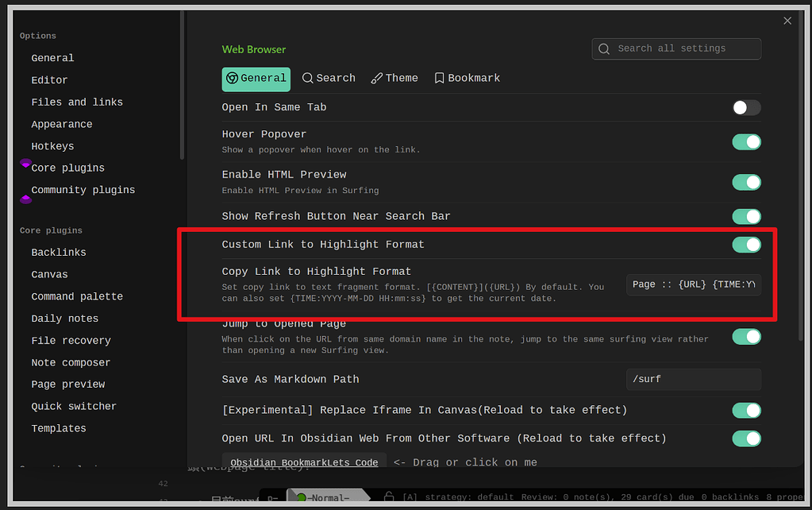The image size is (812, 510).
Task: Open Community plugins settings
Action: tap(83, 191)
